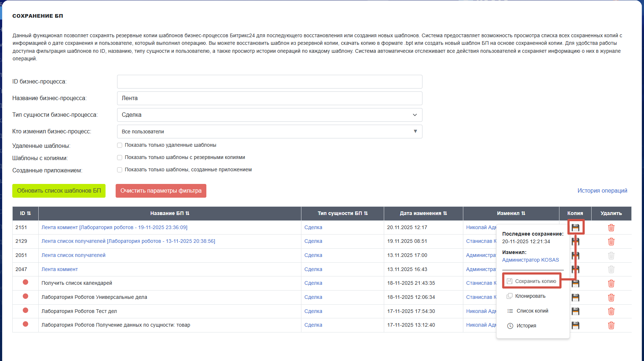
Task: Sort by Изменил column arrows
Action: click(x=523, y=213)
